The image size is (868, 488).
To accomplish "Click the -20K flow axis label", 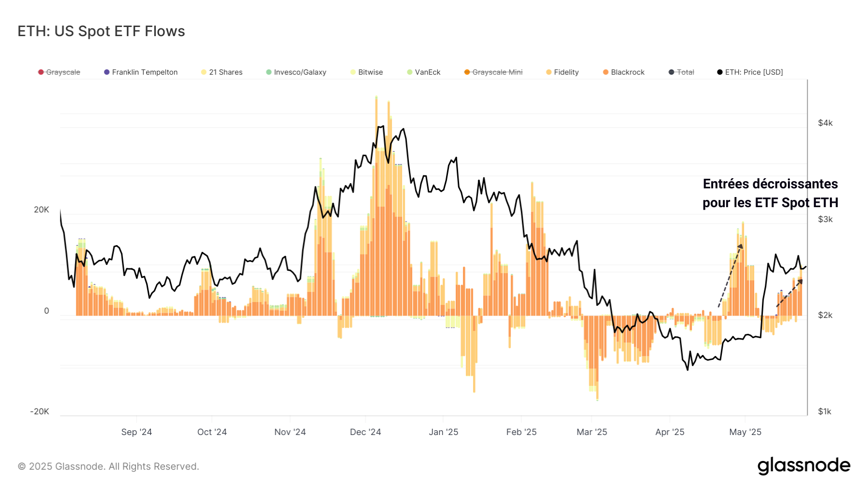I will pos(40,411).
